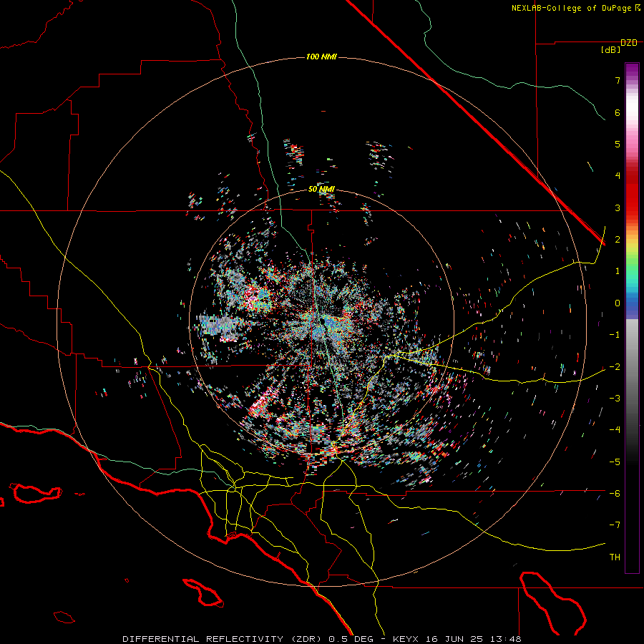Click the 100 NMI range ring label
Screen dimensions: 644x644
[x=321, y=57]
